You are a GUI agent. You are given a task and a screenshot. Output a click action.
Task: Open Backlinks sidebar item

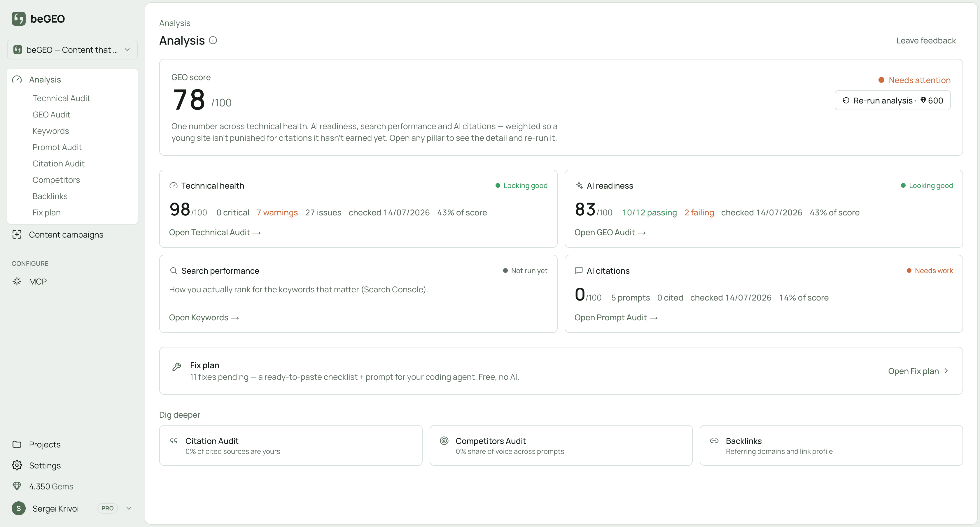50,196
